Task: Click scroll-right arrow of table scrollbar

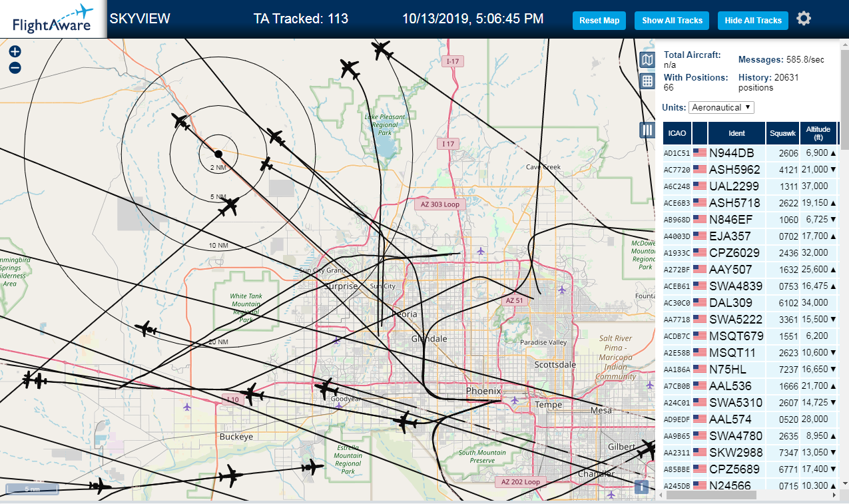Action: point(834,495)
